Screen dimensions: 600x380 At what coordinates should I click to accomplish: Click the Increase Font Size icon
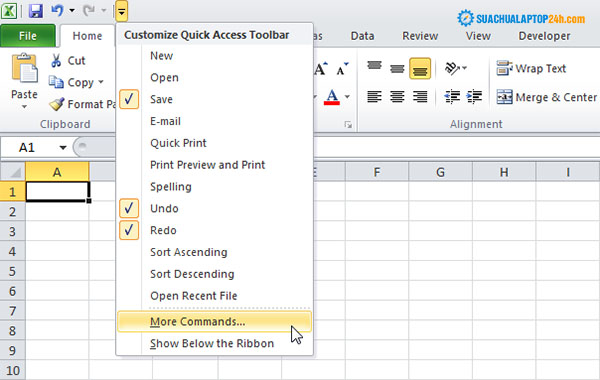[x=321, y=69]
